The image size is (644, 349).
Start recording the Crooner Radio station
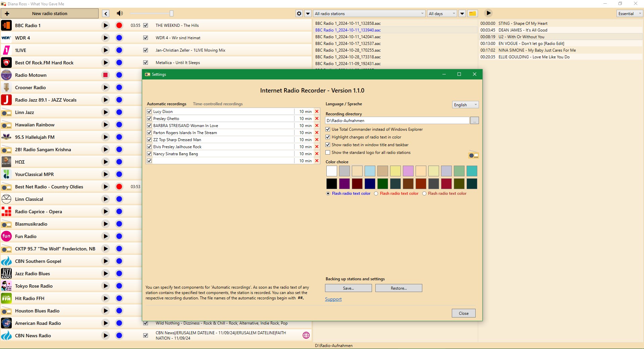tap(119, 88)
